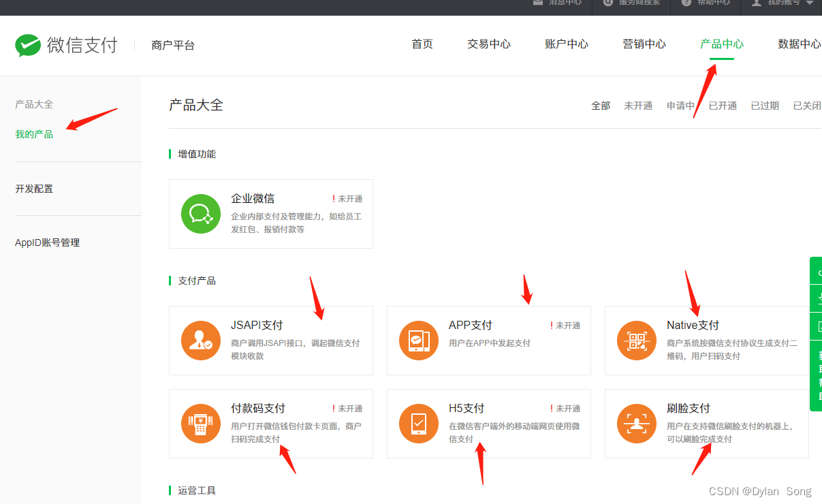
Task: Click the 企业微信 green chat icon
Action: (200, 214)
